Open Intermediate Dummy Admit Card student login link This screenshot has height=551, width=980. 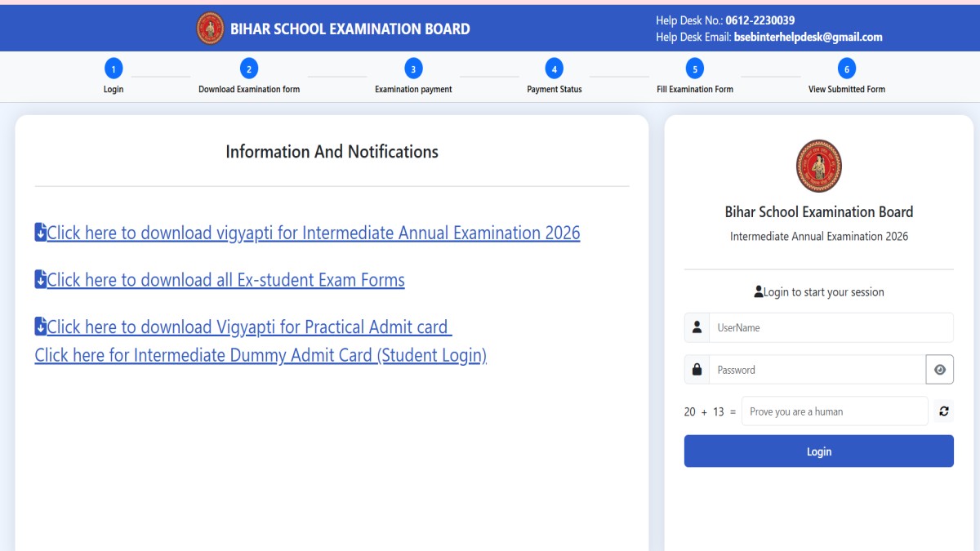point(261,356)
